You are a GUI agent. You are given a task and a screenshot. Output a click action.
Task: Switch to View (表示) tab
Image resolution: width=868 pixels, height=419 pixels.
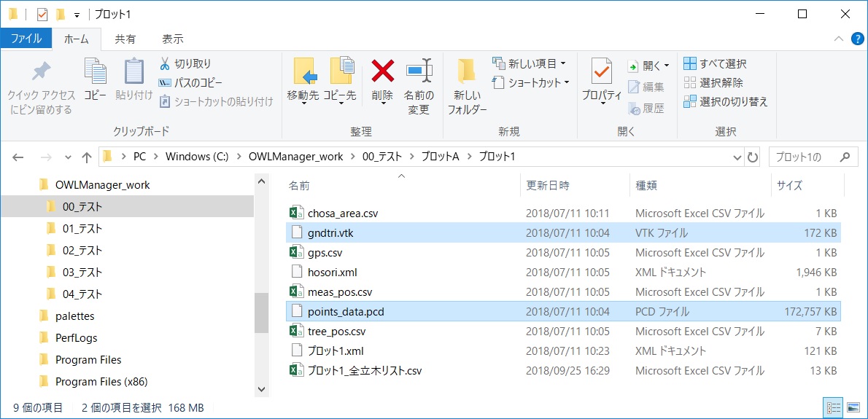(x=173, y=39)
